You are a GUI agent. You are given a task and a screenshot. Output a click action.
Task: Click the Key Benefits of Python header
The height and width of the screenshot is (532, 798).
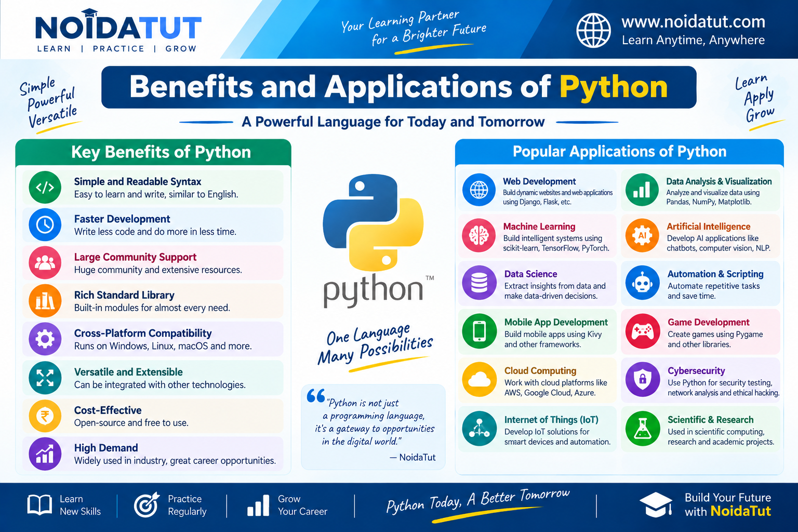coord(153,152)
